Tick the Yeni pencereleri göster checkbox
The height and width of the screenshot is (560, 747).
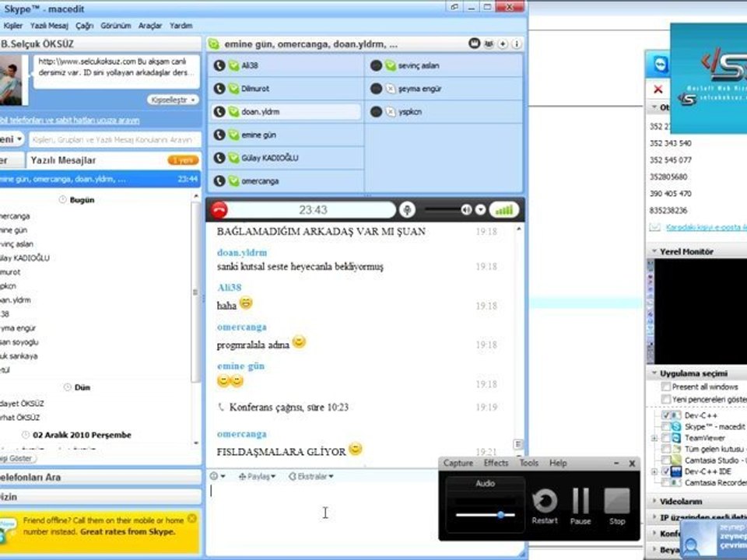pyautogui.click(x=666, y=399)
